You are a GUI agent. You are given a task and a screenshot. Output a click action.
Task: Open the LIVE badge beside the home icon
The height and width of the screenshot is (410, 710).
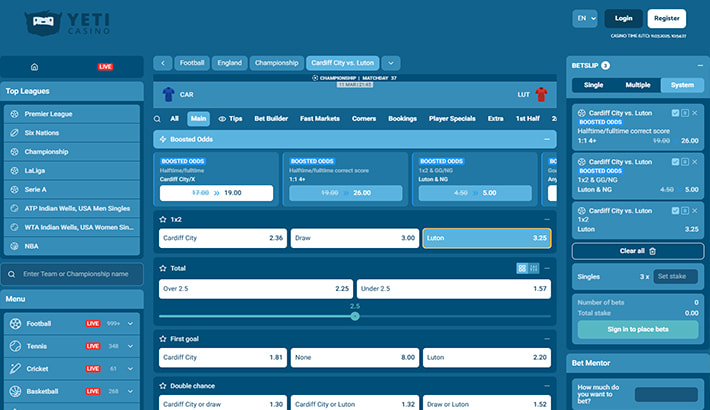(x=106, y=67)
